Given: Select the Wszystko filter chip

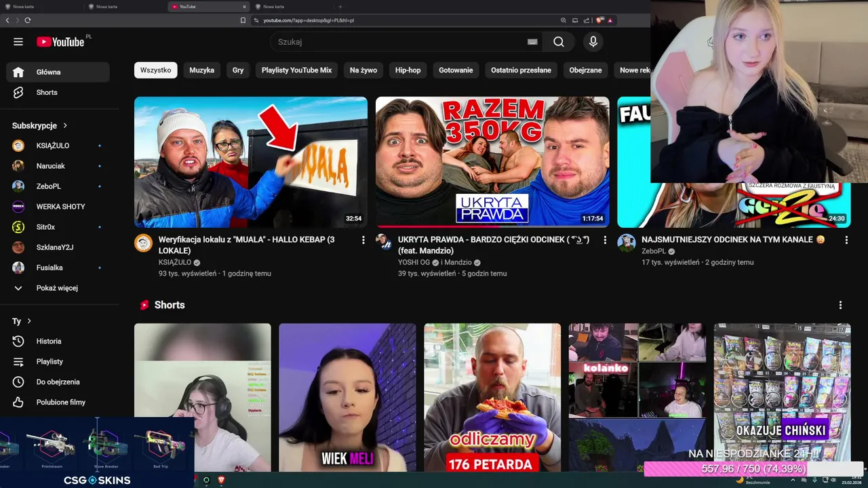Looking at the screenshot, I should [x=156, y=70].
